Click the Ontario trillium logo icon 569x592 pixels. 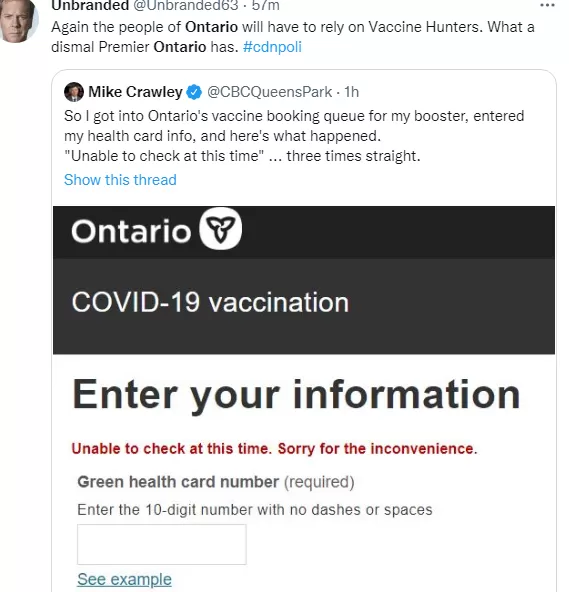[x=221, y=229]
